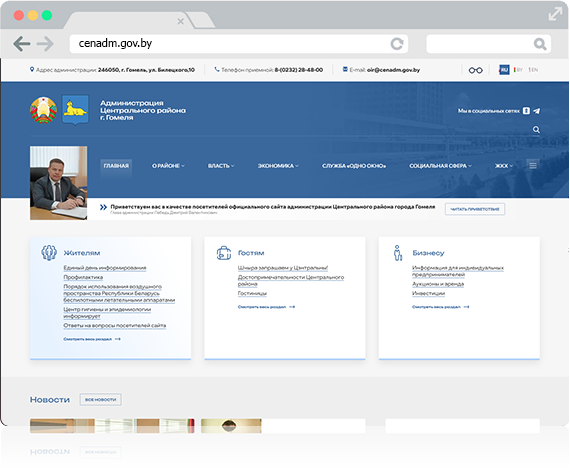
Task: Open the Telegram social network icon
Action: (x=537, y=111)
